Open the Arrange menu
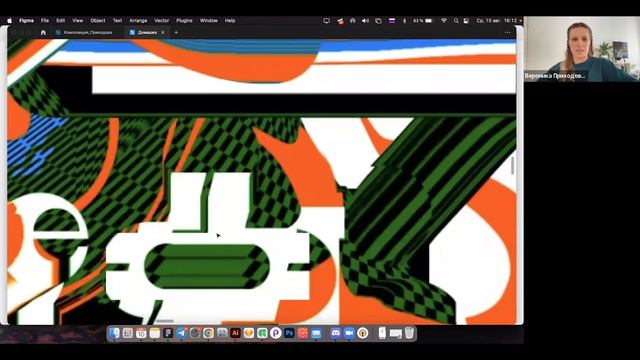 click(x=138, y=20)
